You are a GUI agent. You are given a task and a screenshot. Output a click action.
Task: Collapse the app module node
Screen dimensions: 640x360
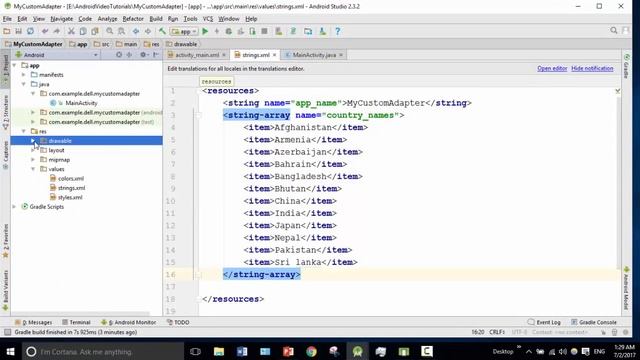pos(15,65)
